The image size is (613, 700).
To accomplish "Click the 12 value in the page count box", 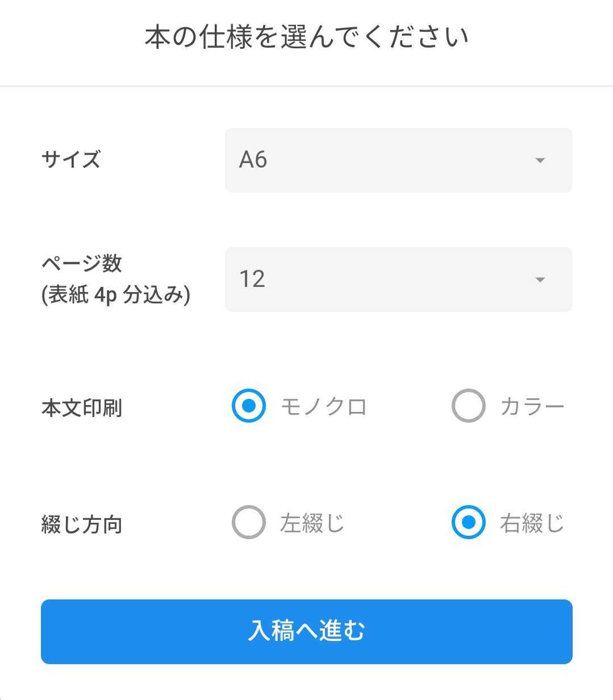I will point(252,280).
